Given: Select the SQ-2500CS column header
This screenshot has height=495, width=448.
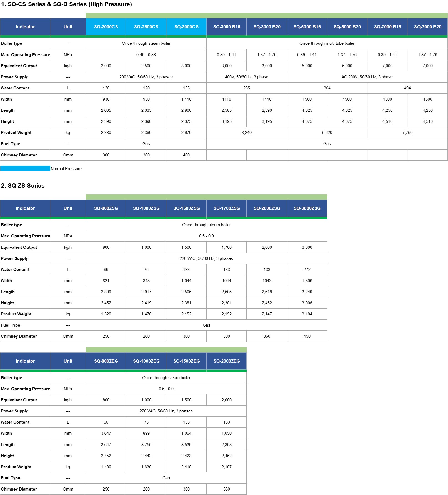Looking at the screenshot, I should (x=146, y=27).
